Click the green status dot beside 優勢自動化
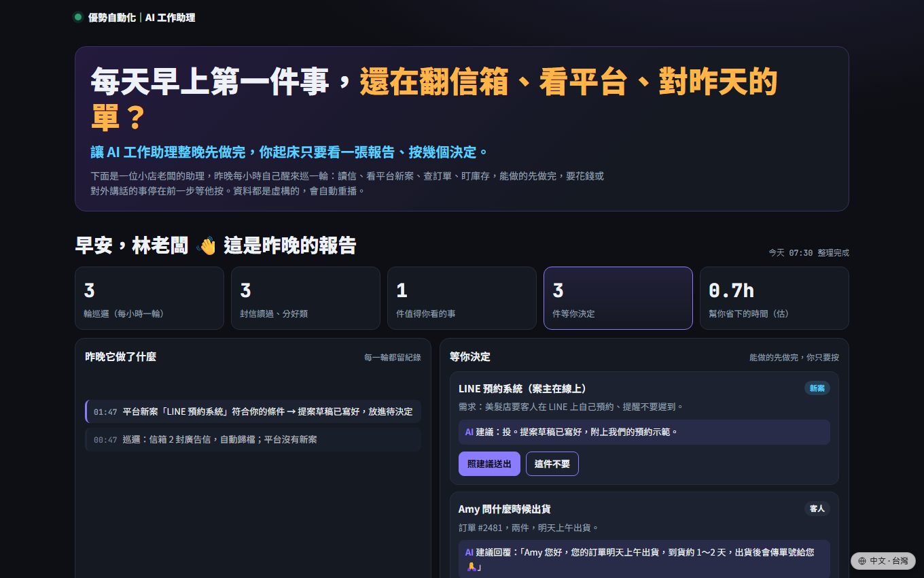Screen dimensions: 924x578 78,17
